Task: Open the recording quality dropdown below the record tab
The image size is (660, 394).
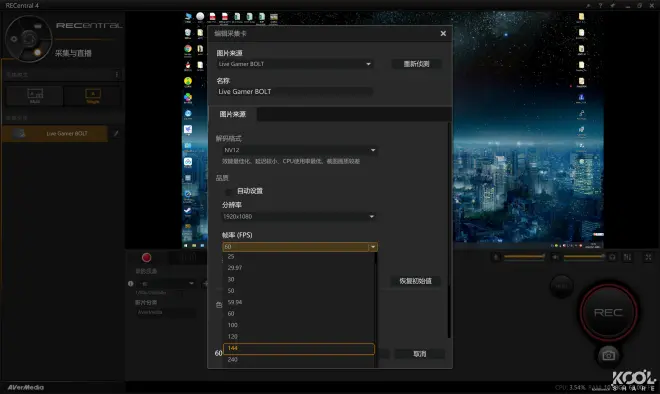Action: click(167, 283)
